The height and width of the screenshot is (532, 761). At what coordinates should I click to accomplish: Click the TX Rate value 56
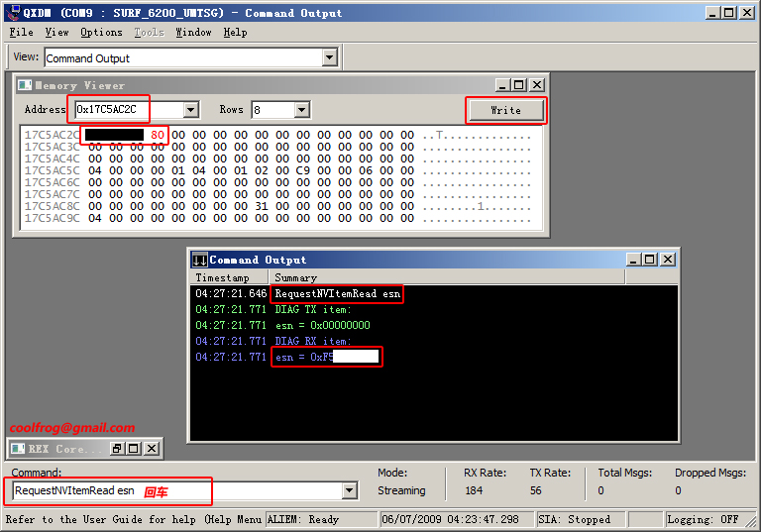[x=536, y=490]
